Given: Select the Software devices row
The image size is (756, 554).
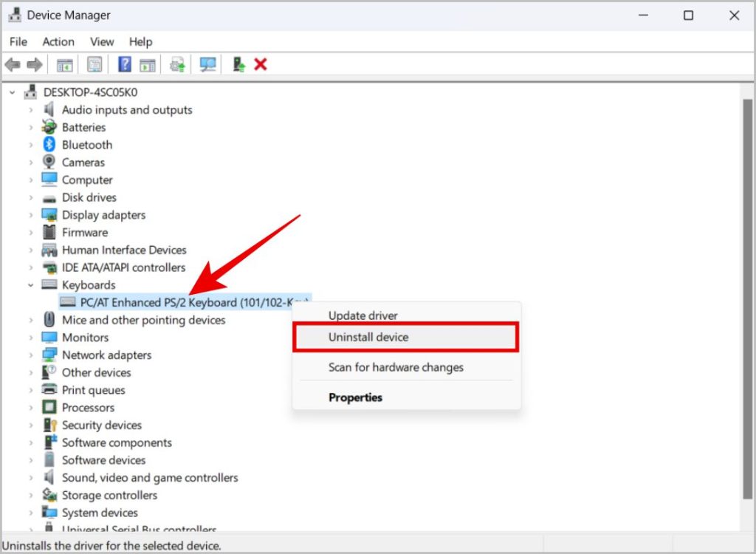Looking at the screenshot, I should [103, 460].
